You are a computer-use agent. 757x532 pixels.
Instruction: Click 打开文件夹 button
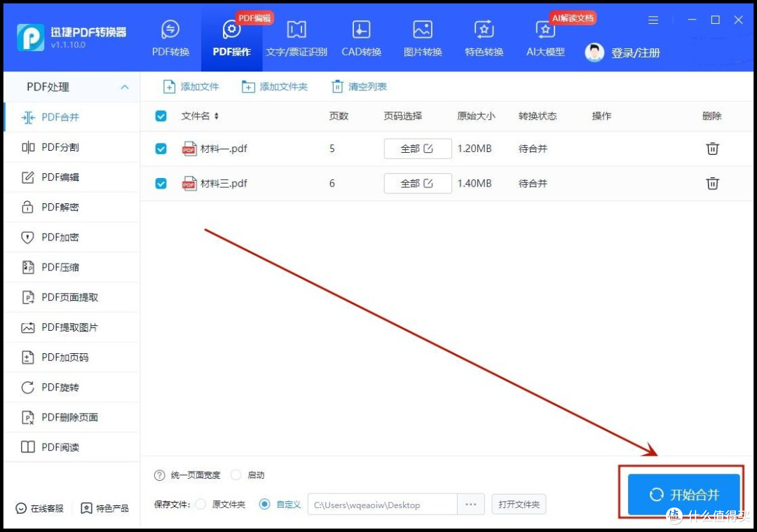(x=519, y=505)
